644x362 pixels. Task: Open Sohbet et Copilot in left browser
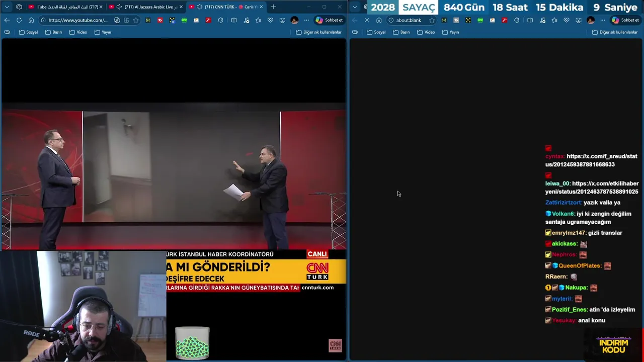pyautogui.click(x=329, y=20)
